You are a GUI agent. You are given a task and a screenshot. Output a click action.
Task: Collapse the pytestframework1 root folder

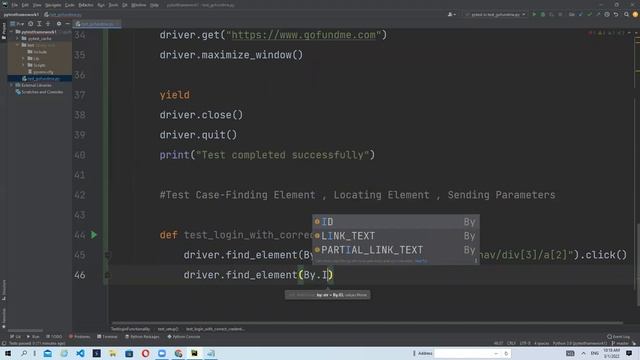[x=12, y=32]
